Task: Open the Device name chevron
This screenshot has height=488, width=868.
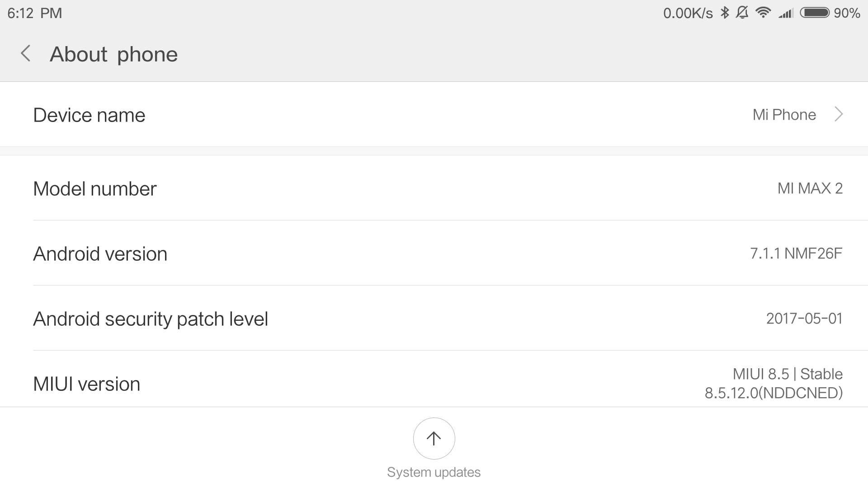Action: pos(839,114)
